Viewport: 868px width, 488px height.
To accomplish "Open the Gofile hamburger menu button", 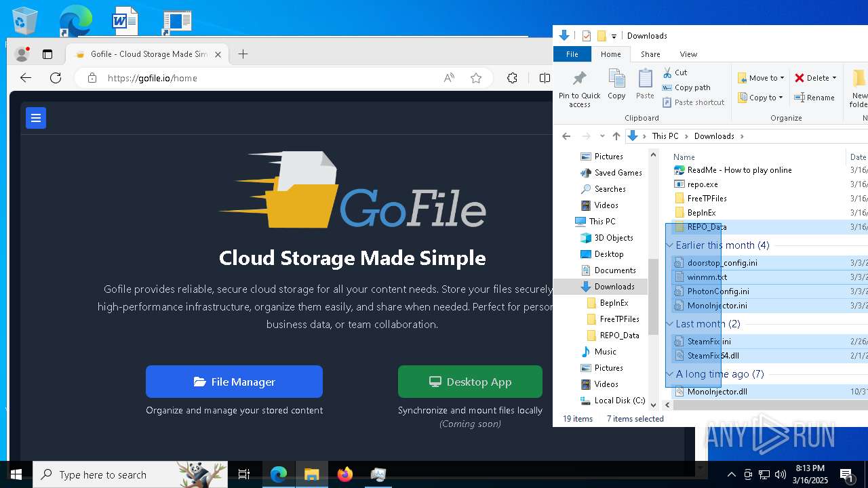I will [x=36, y=118].
